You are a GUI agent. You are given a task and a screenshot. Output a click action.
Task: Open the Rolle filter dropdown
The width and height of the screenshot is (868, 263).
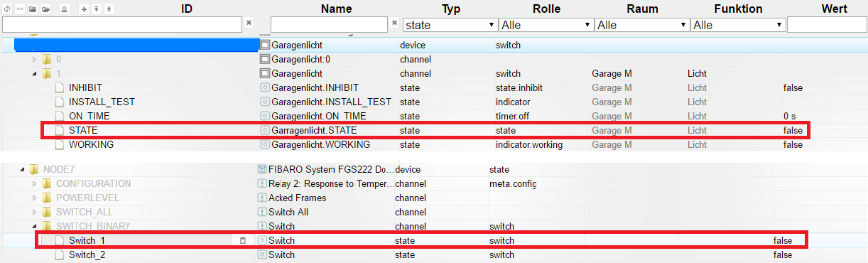coord(546,25)
